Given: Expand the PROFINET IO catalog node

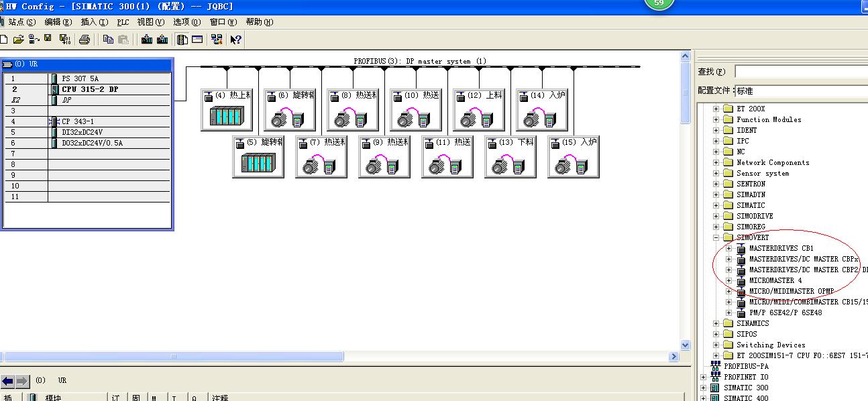Looking at the screenshot, I should 703,377.
